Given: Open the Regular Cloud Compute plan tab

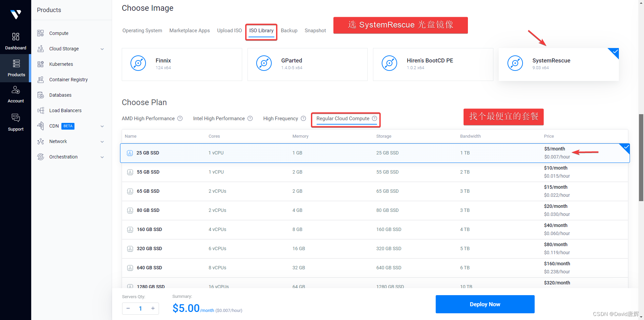Looking at the screenshot, I should click(x=343, y=119).
